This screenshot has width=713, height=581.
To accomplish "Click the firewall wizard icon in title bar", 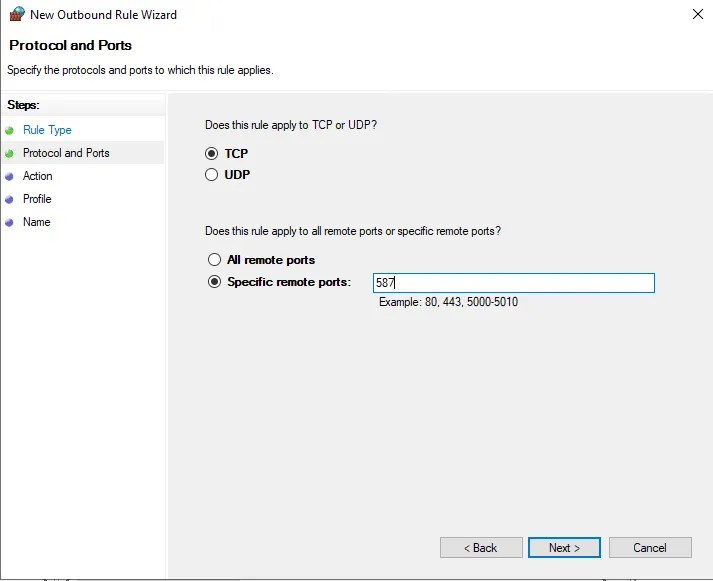I will coord(15,14).
